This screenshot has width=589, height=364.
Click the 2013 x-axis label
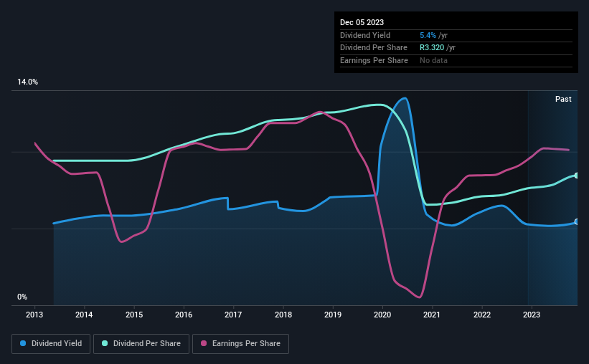(x=34, y=315)
